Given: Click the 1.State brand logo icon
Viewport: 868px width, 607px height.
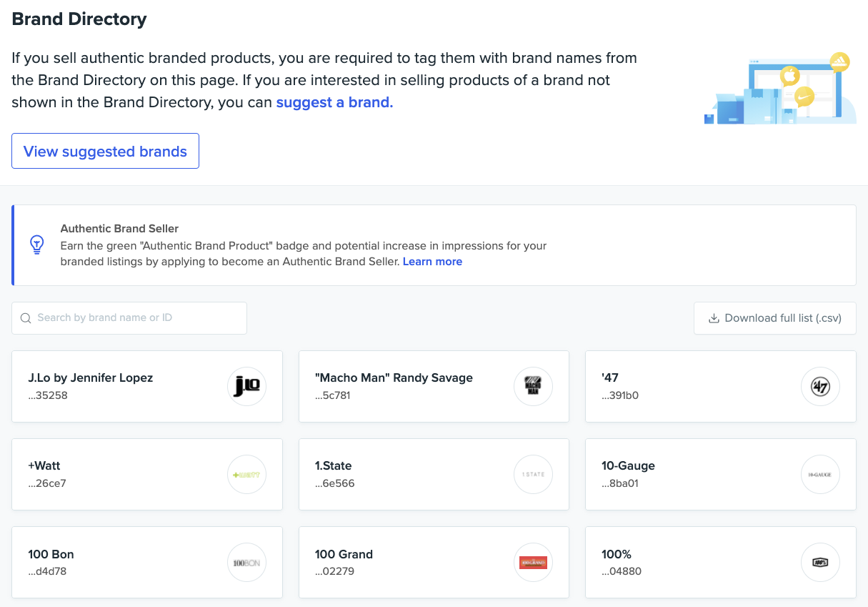Looking at the screenshot, I should pyautogui.click(x=533, y=475).
